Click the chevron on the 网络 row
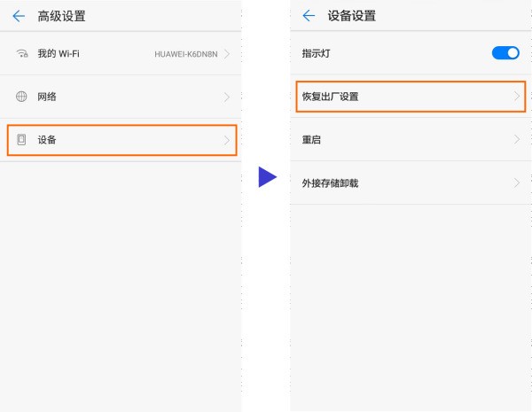 pyautogui.click(x=227, y=97)
